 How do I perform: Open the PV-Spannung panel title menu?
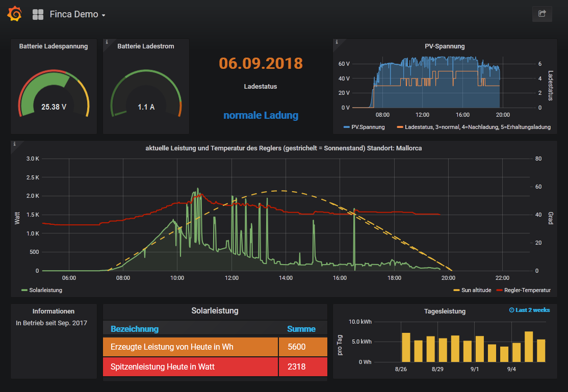coord(445,46)
